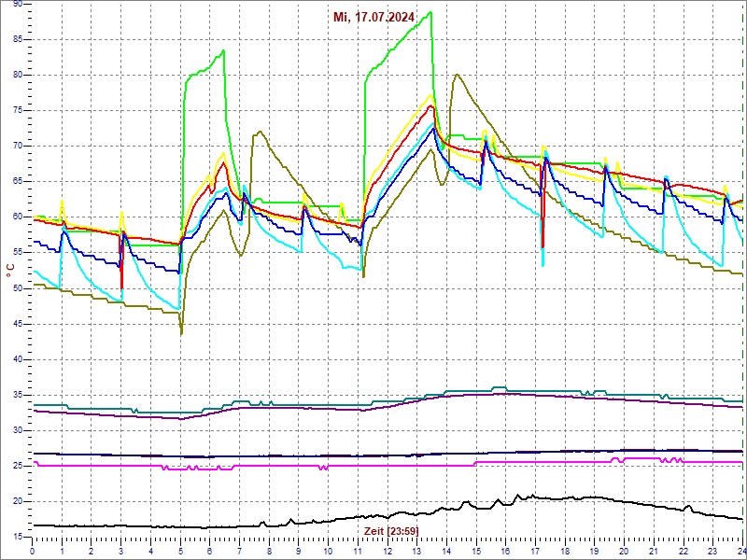Select the 50 value on the temperature axis

pos(17,288)
